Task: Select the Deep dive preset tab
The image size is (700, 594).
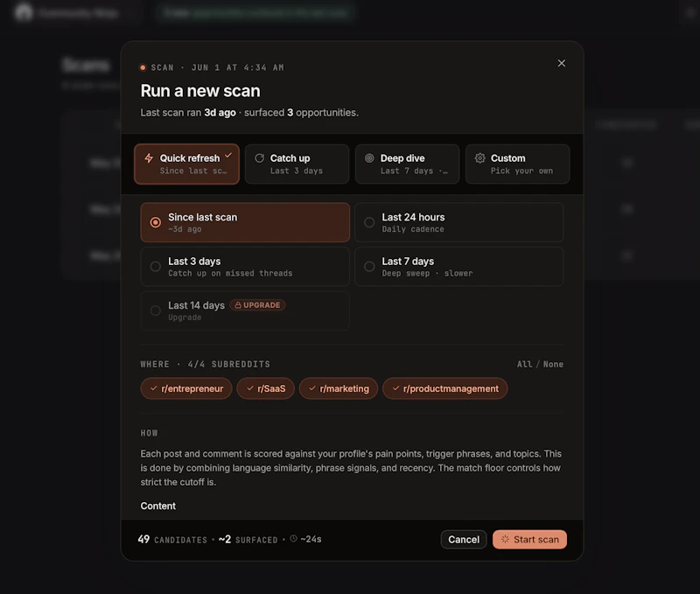Action: pos(407,164)
